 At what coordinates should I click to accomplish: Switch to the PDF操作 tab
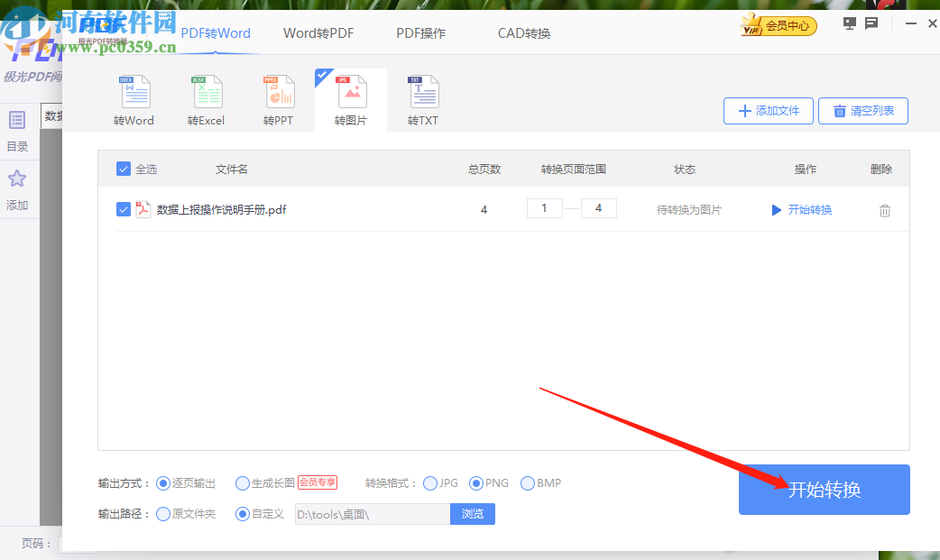point(421,33)
